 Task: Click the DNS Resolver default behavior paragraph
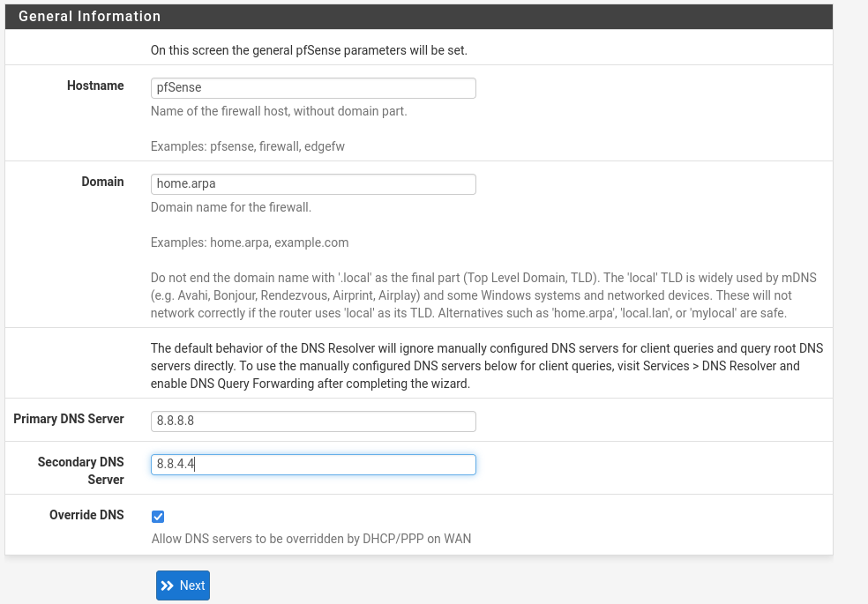pos(487,366)
